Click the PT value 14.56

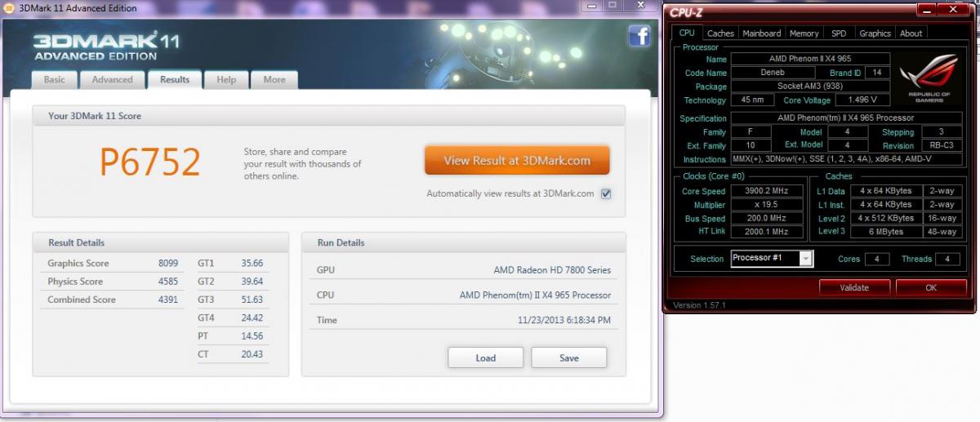pyautogui.click(x=252, y=335)
